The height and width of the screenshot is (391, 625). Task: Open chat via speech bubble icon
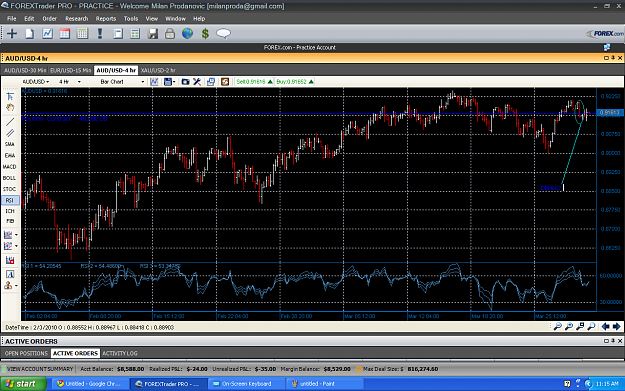[x=223, y=33]
